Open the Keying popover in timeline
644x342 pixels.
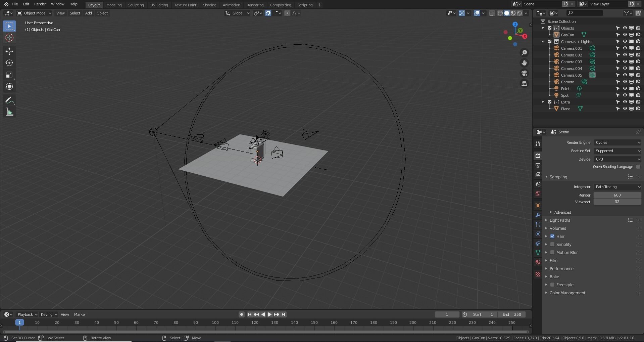click(x=49, y=314)
